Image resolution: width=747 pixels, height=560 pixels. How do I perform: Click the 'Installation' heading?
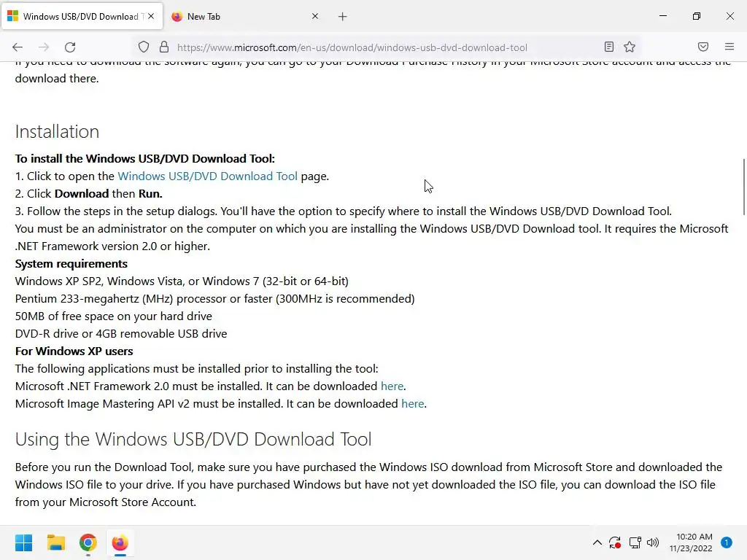[x=57, y=132]
